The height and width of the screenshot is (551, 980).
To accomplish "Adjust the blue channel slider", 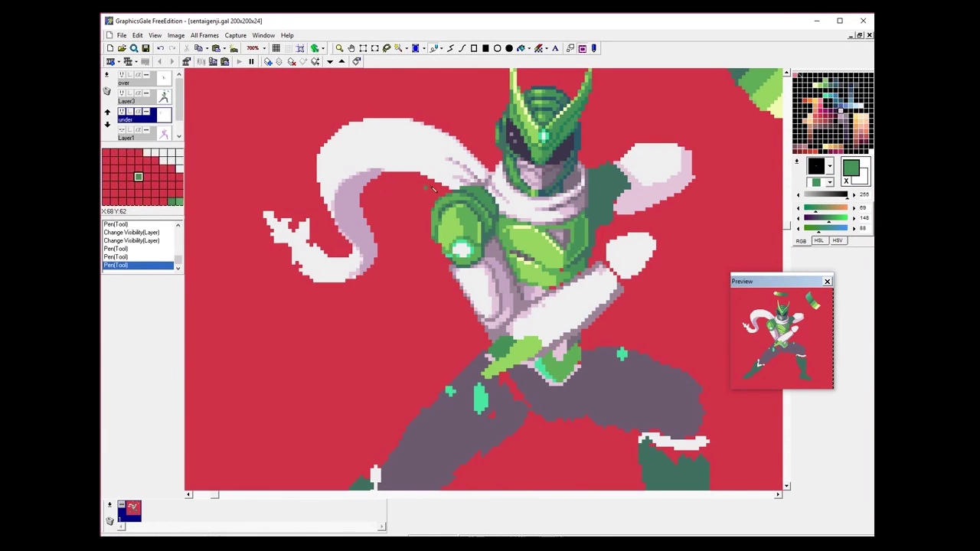I will [x=826, y=228].
